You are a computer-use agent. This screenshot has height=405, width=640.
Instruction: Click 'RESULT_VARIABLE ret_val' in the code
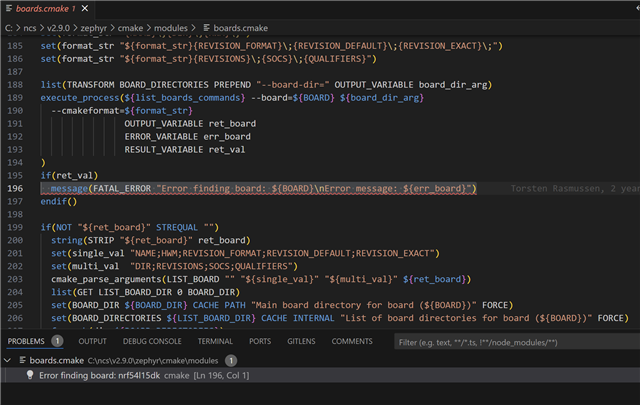(x=185, y=150)
